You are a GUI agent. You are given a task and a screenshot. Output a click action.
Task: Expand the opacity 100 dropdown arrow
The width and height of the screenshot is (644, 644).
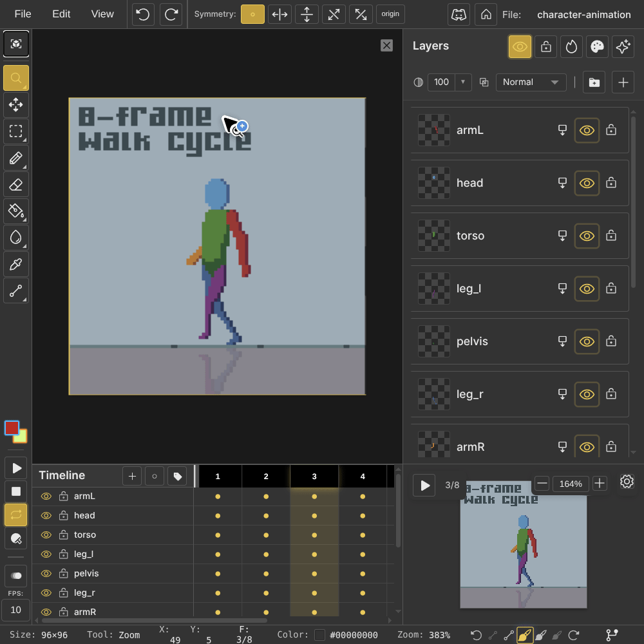click(463, 82)
